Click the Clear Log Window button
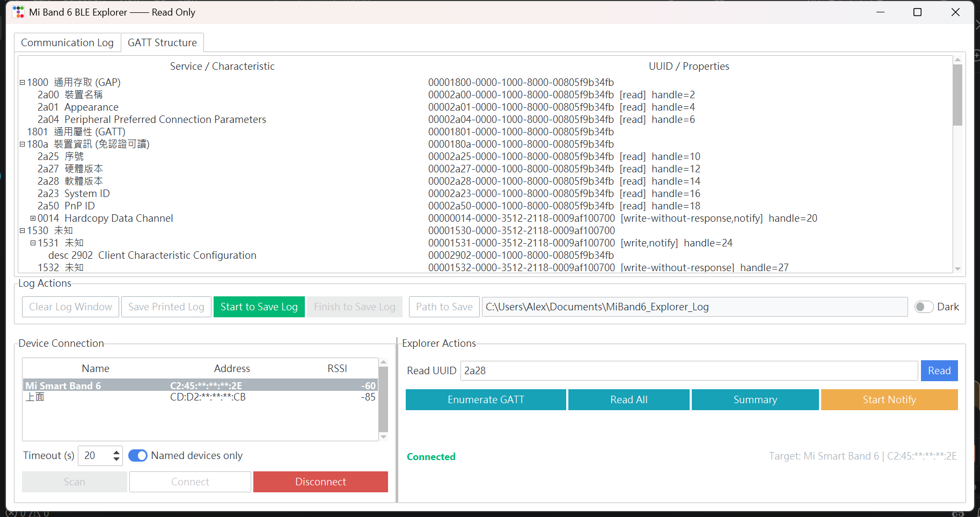Image resolution: width=980 pixels, height=517 pixels. click(70, 307)
